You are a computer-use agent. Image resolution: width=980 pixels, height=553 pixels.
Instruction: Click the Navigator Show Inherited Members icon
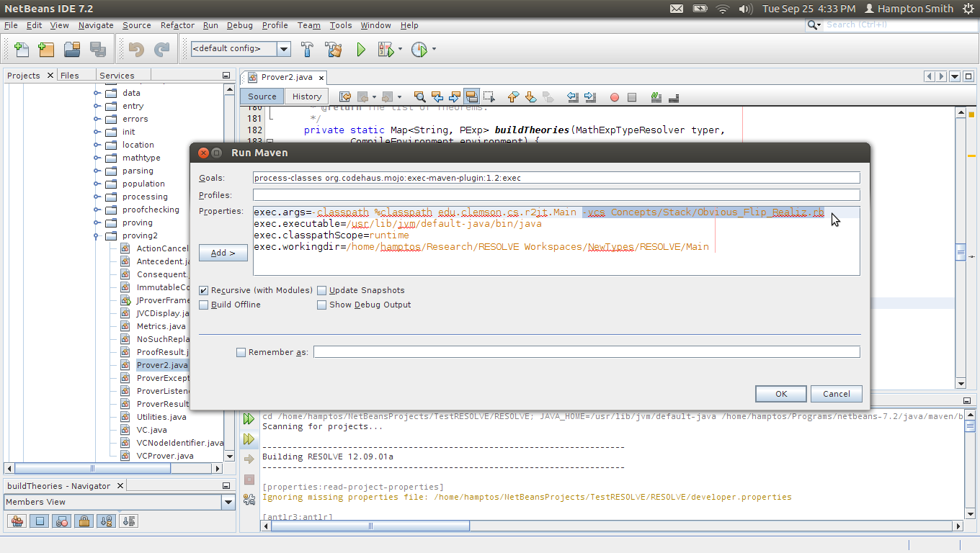pos(17,521)
